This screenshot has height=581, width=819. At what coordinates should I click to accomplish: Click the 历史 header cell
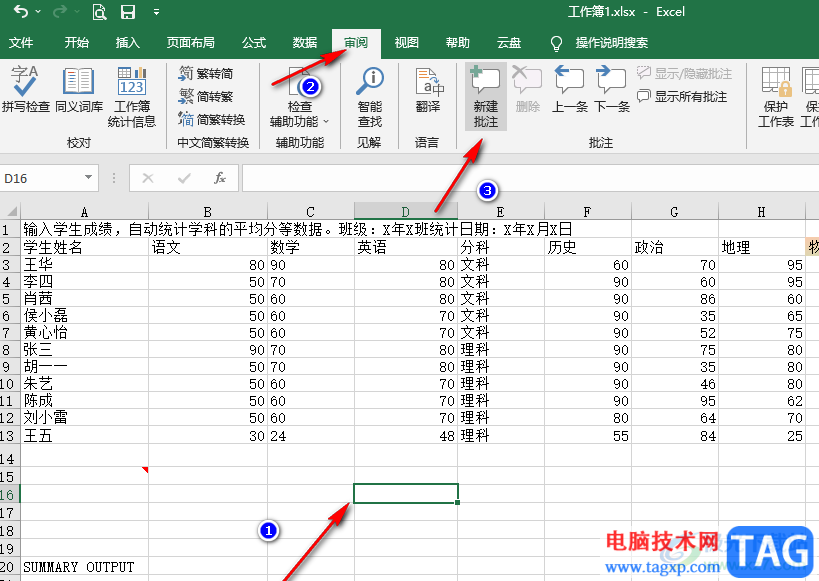pos(588,247)
